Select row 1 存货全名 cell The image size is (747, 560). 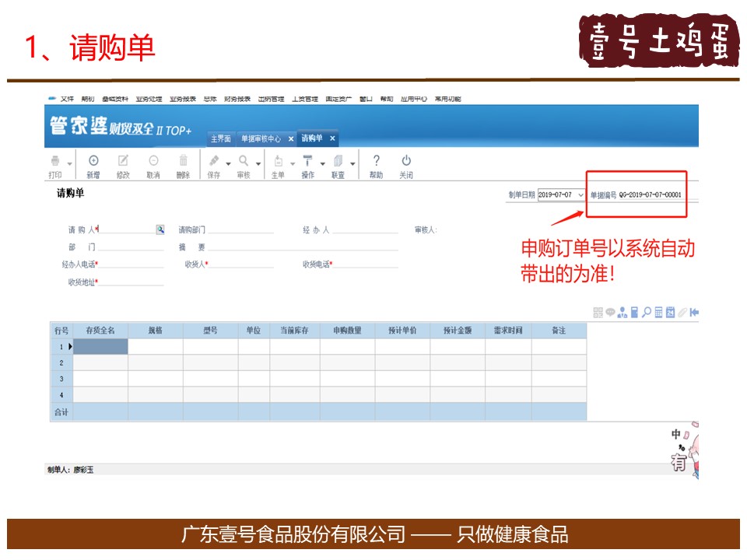click(100, 347)
